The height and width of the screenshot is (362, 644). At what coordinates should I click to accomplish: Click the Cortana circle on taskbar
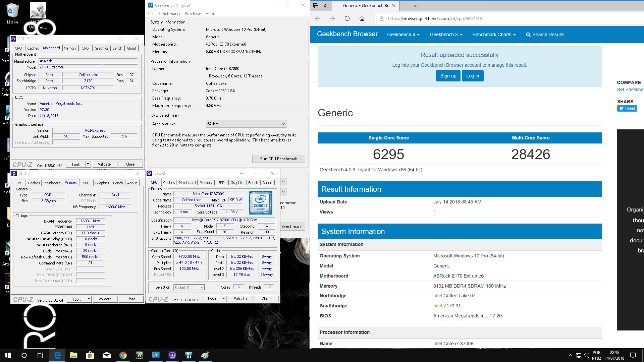click(x=24, y=355)
